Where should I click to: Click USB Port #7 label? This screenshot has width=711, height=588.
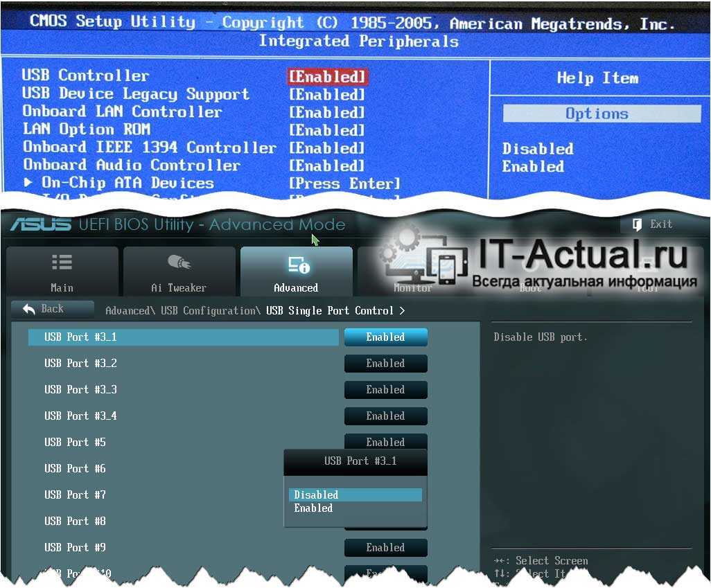[x=76, y=495]
